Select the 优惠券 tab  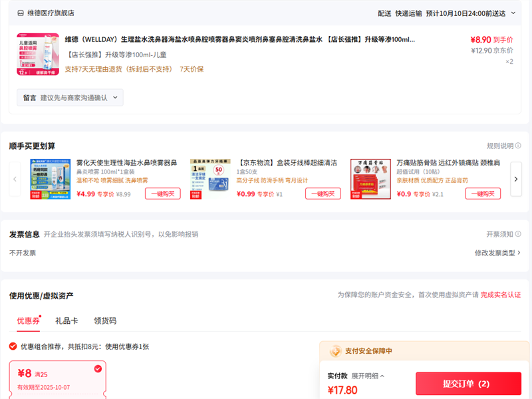click(28, 321)
